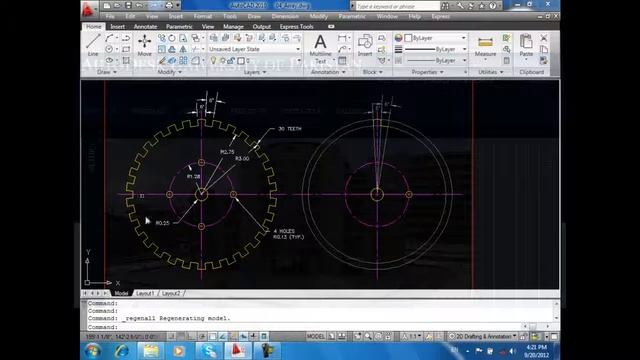Screen dimensions: 640x360
Task: Select the Rectangular Array tool in Modify panel
Action: (x=183, y=60)
